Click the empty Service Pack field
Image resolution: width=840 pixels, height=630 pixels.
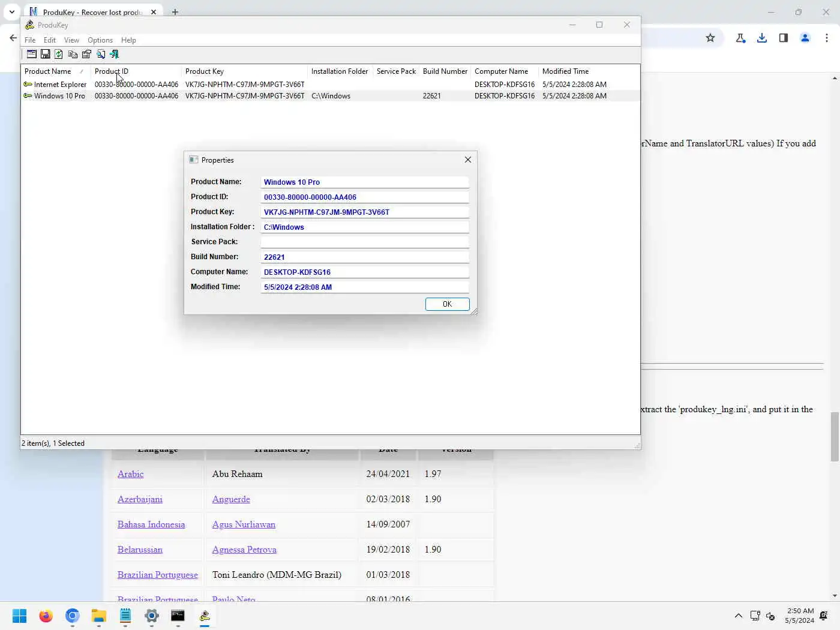click(365, 242)
